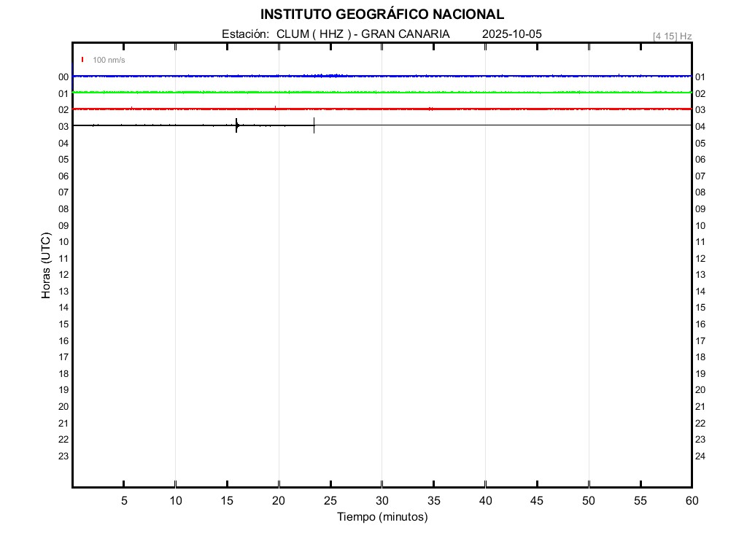
Task: Click the Instituto Geográfico Nacional title
Action: [382, 15]
